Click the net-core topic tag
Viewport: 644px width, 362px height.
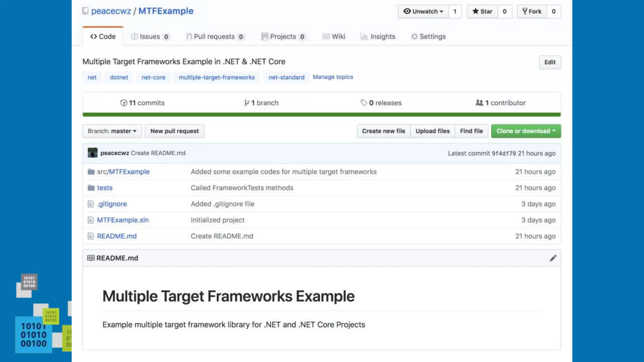pos(153,77)
